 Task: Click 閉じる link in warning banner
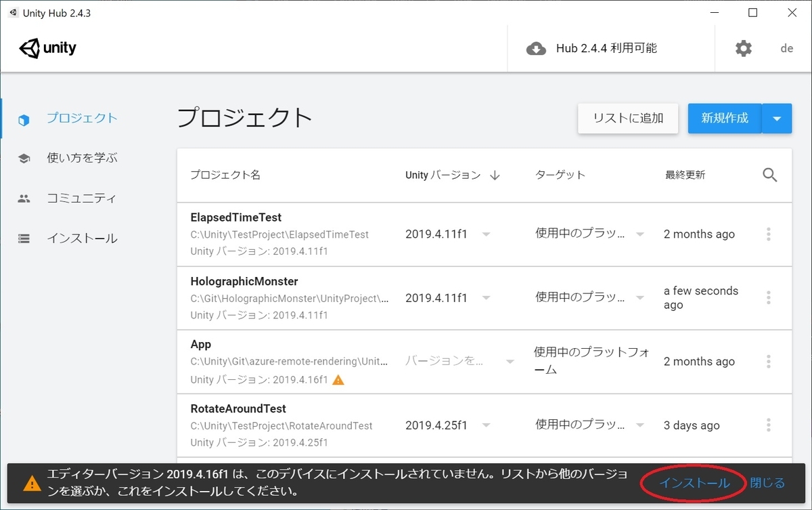click(768, 483)
